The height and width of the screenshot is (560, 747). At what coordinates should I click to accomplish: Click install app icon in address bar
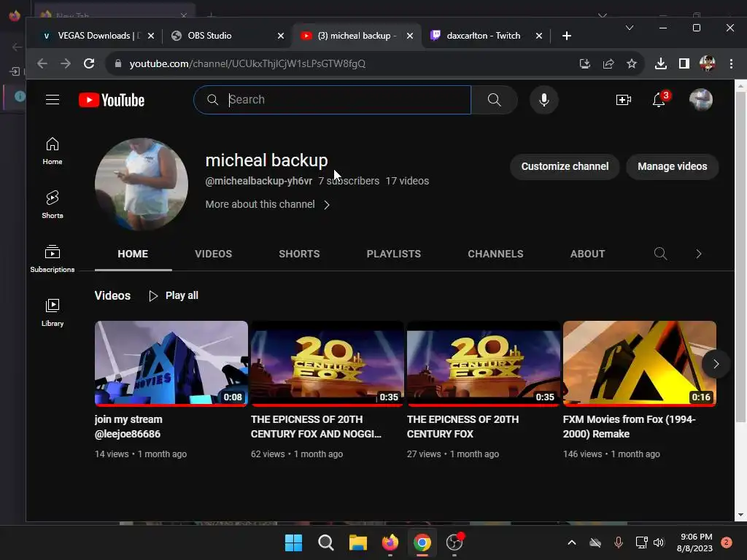[585, 63]
